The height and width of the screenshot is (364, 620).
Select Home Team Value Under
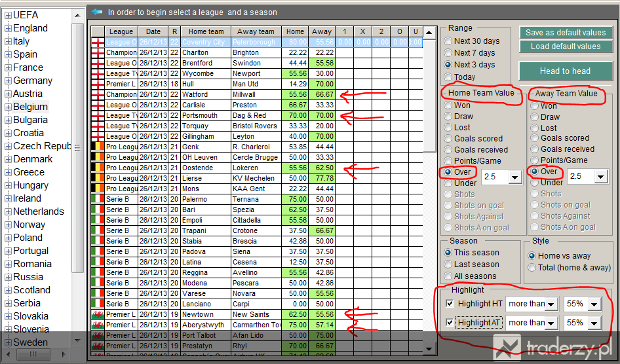click(x=448, y=183)
